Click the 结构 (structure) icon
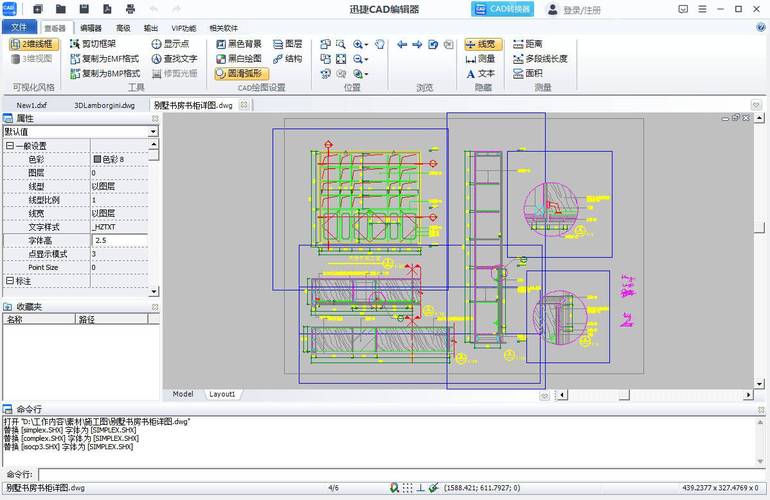Image resolution: width=770 pixels, height=500 pixels. (277, 59)
